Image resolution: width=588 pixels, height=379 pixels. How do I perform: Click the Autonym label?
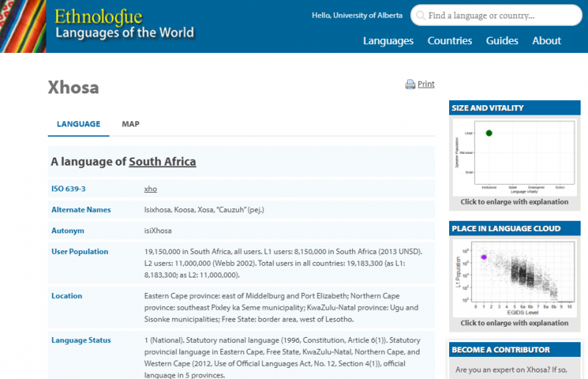[68, 230]
